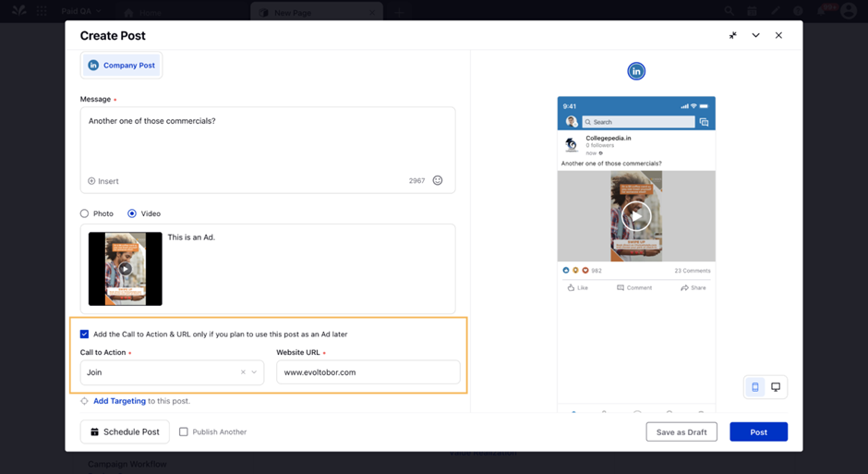Select the Video radio button
The width and height of the screenshot is (868, 474).
click(132, 213)
